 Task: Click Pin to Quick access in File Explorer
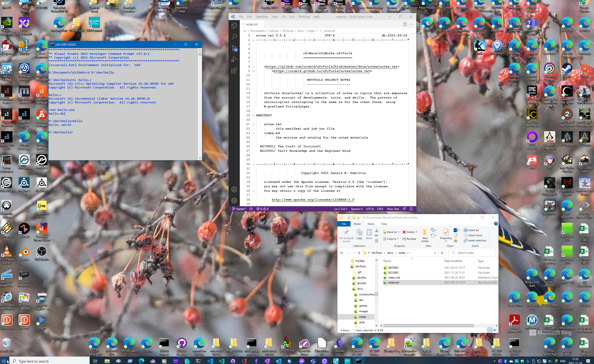point(346,236)
